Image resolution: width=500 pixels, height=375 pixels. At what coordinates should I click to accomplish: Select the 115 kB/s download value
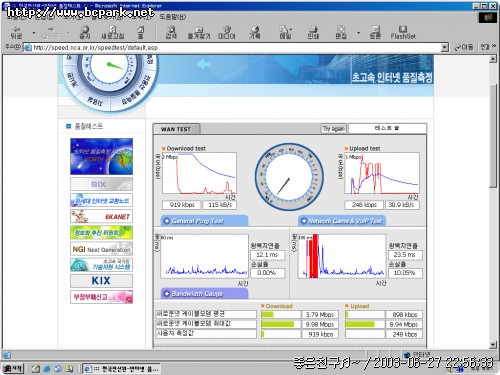pyautogui.click(x=220, y=205)
